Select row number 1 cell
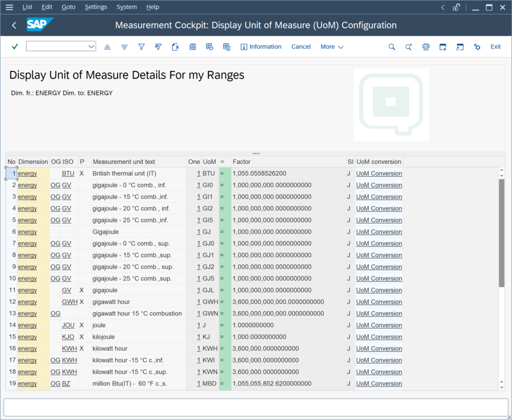 [11, 173]
